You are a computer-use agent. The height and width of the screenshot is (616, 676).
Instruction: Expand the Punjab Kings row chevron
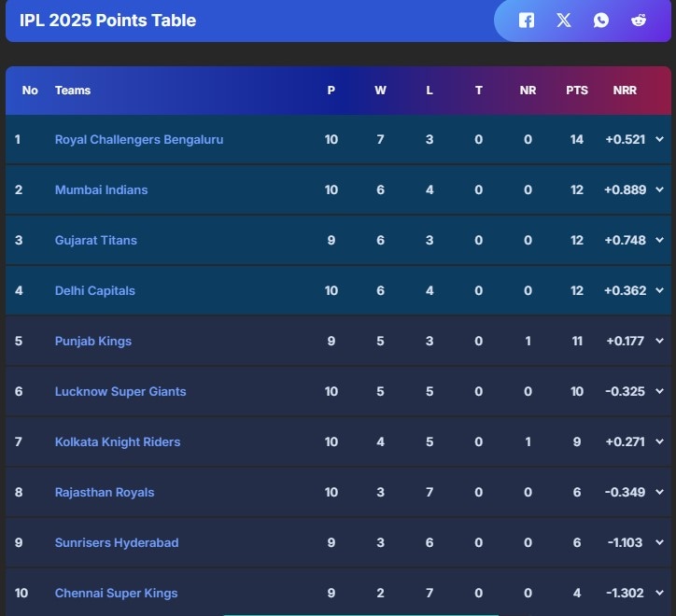tap(660, 341)
